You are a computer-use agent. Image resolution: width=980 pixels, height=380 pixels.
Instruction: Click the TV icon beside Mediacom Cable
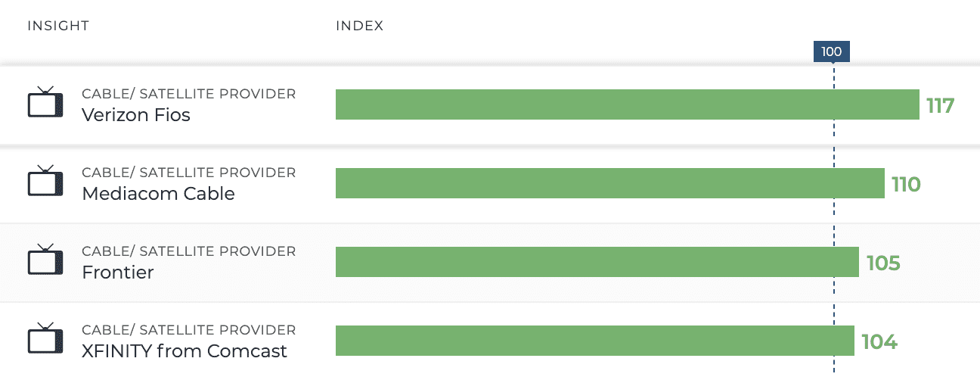click(45, 181)
